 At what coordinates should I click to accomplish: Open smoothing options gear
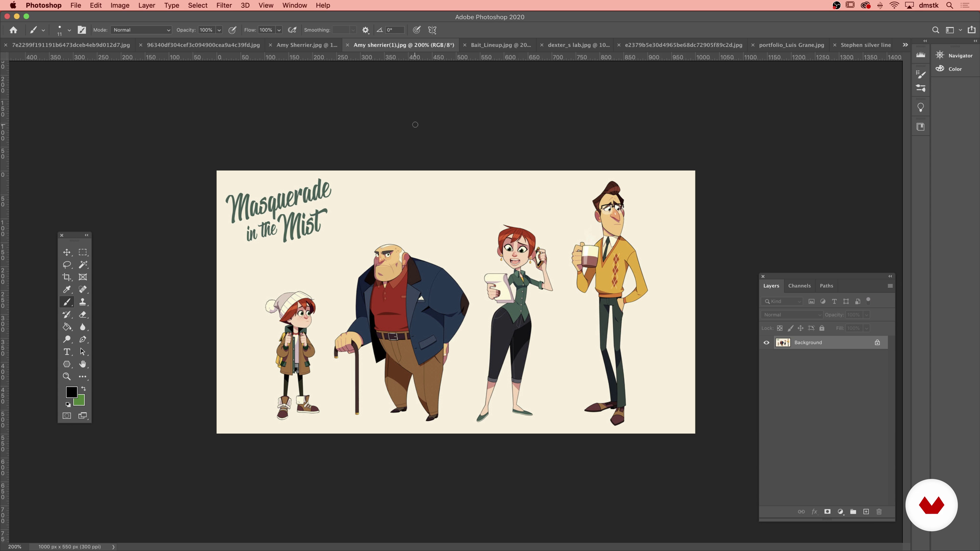point(366,30)
